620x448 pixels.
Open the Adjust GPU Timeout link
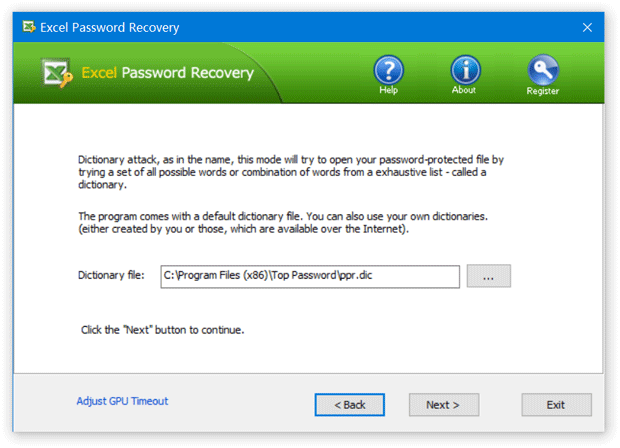pos(122,401)
